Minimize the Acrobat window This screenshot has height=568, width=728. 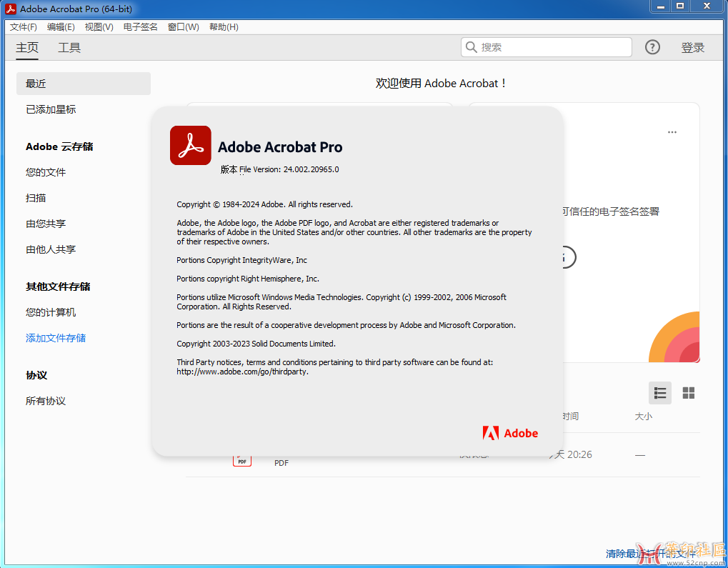pyautogui.click(x=661, y=6)
